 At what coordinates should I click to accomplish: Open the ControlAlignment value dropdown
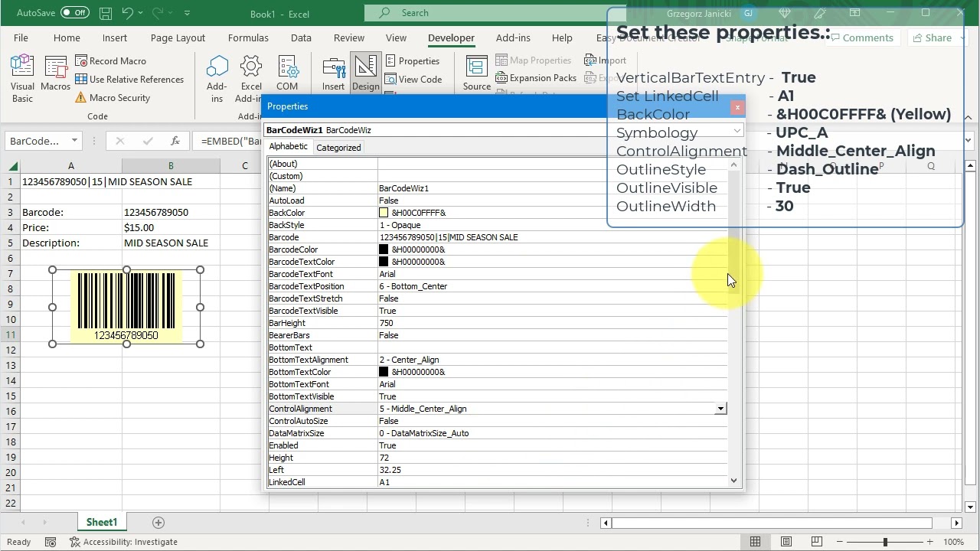coord(720,409)
